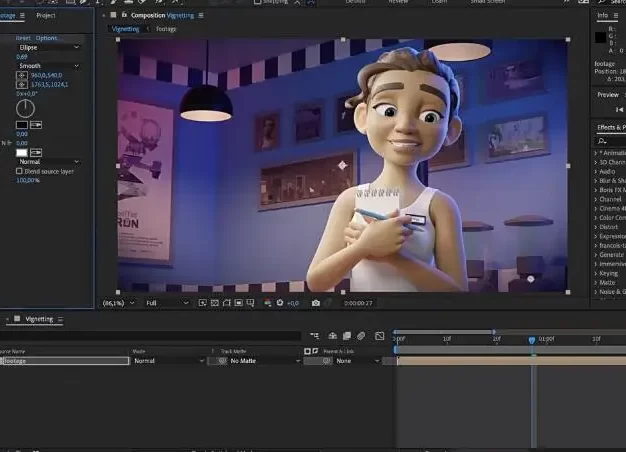Screen dimensions: 626x452
Task: Open the Full resolution dropdown
Action: pos(166,302)
